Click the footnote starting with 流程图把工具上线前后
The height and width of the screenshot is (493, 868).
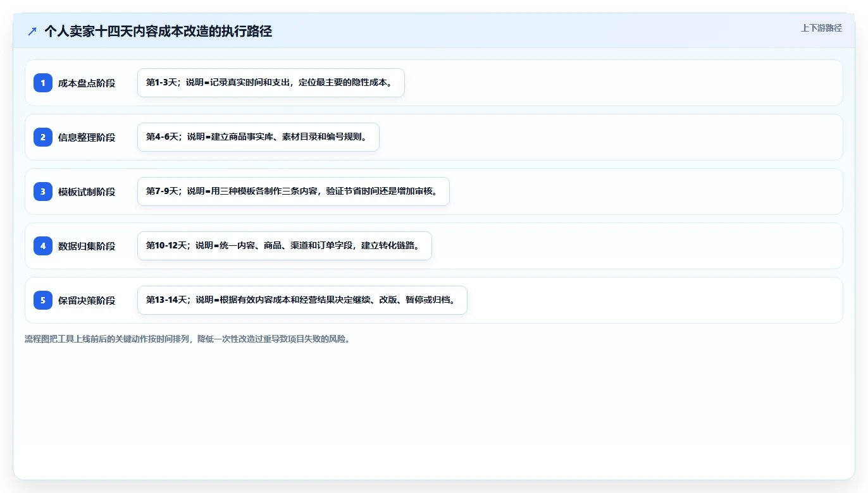pyautogui.click(x=187, y=339)
